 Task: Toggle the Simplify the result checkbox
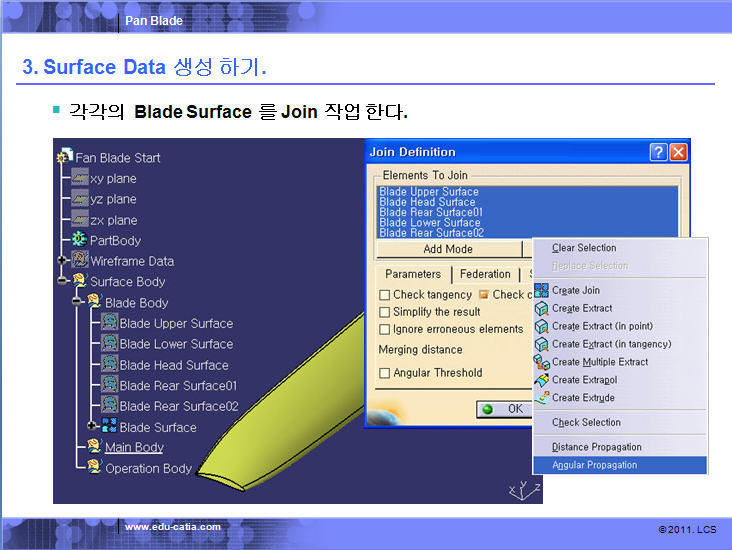click(x=385, y=312)
